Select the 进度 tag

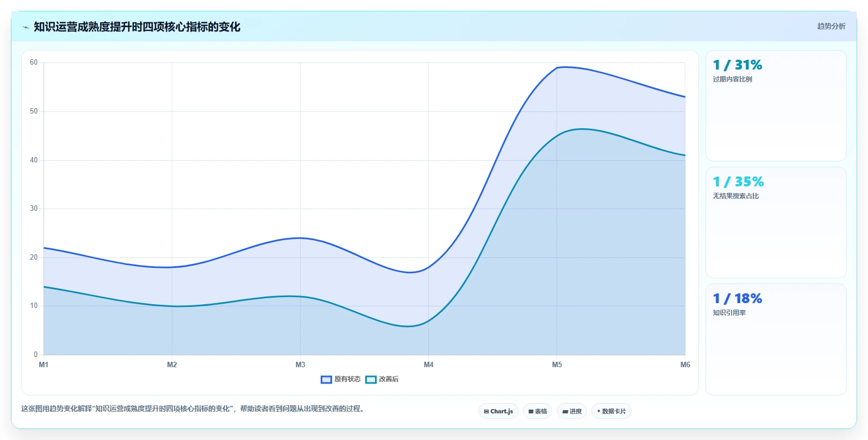tap(572, 411)
